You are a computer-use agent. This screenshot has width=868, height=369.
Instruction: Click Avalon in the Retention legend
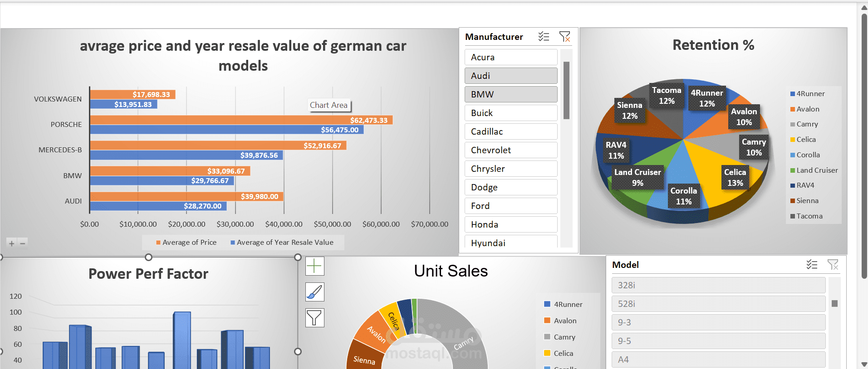click(805, 109)
